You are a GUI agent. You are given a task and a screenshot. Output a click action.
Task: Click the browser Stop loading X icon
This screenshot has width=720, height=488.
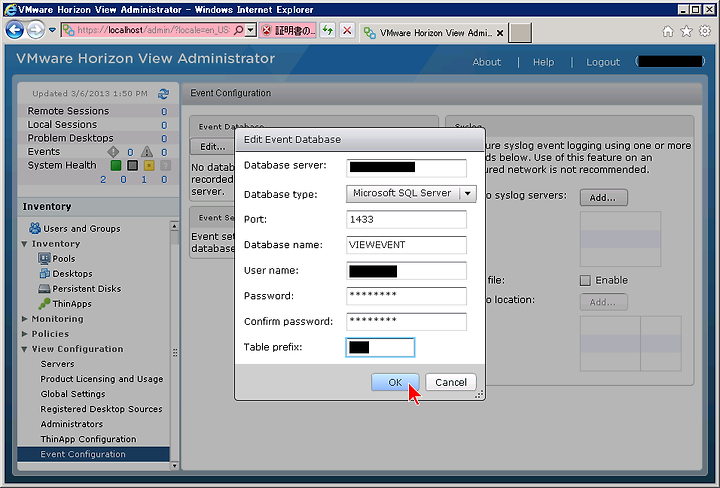[348, 31]
